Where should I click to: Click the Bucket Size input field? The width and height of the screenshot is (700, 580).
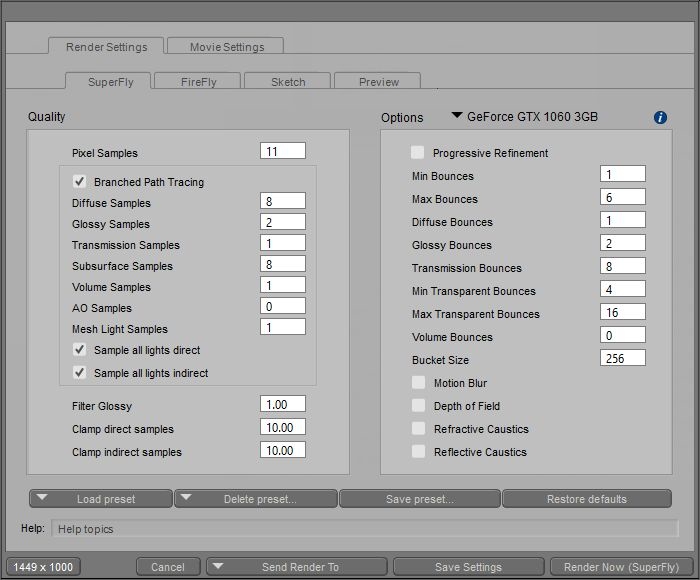pyautogui.click(x=623, y=358)
